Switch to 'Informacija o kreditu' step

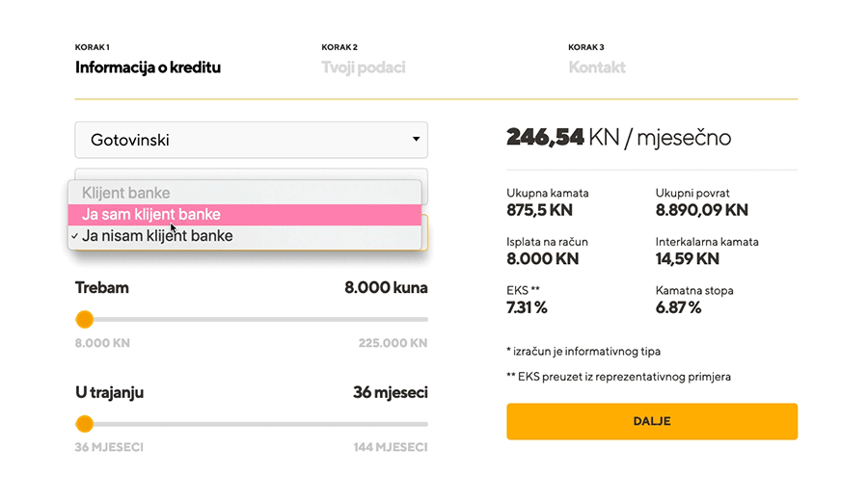[x=148, y=67]
